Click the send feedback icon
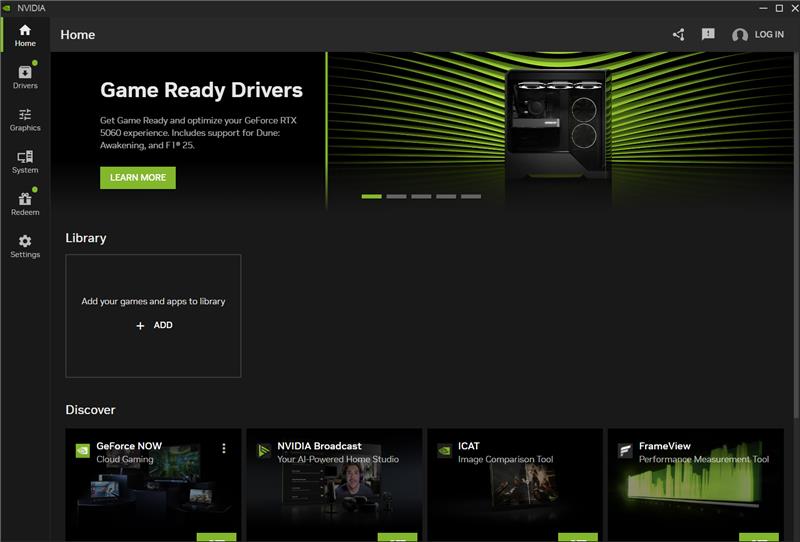800x542 pixels. coord(708,34)
